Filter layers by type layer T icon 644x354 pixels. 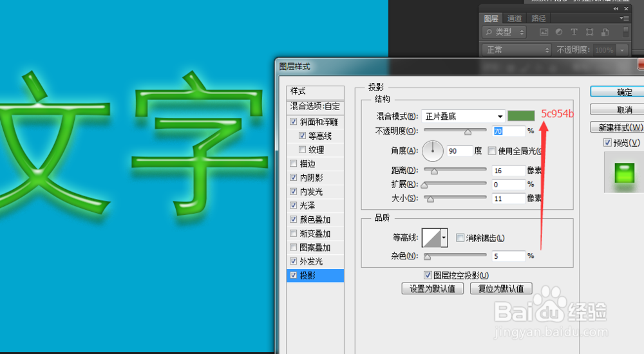point(574,32)
